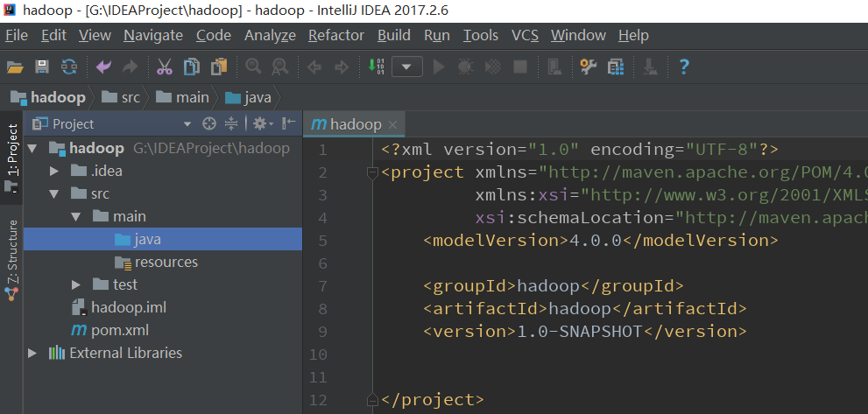Click the Run play button

click(x=439, y=67)
